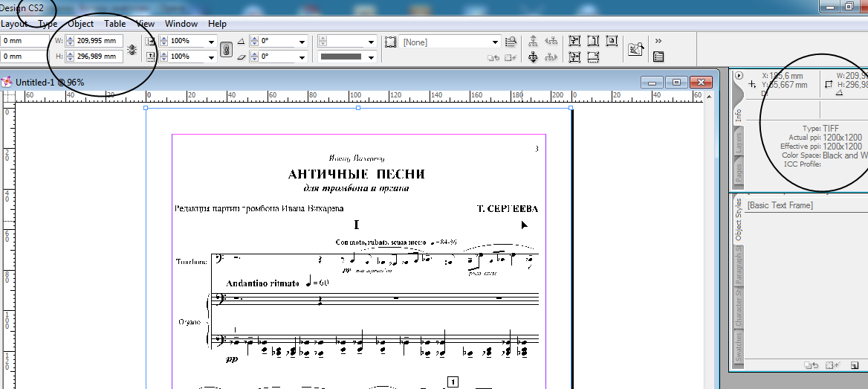868x389 pixels.
Task: Open the Rotation Angle dropdown
Action: point(302,42)
